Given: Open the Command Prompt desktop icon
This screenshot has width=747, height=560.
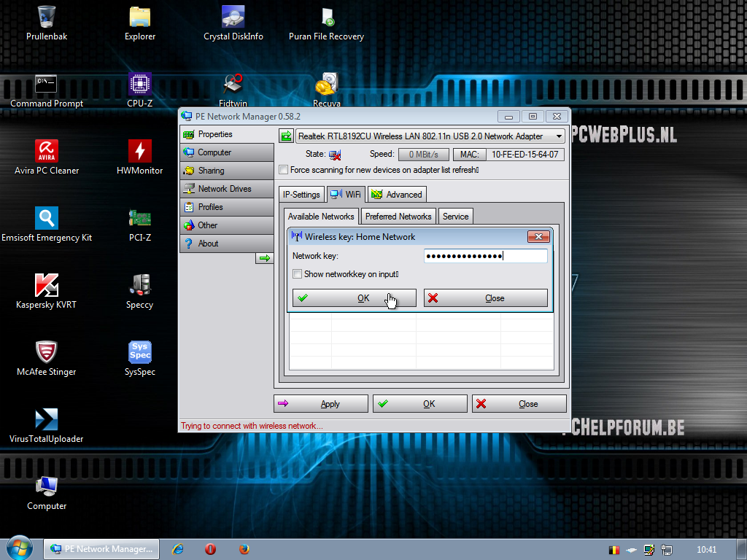Looking at the screenshot, I should pyautogui.click(x=47, y=90).
